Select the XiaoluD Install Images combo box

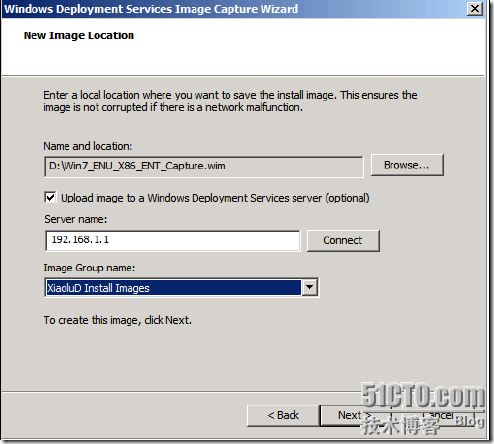[181, 287]
